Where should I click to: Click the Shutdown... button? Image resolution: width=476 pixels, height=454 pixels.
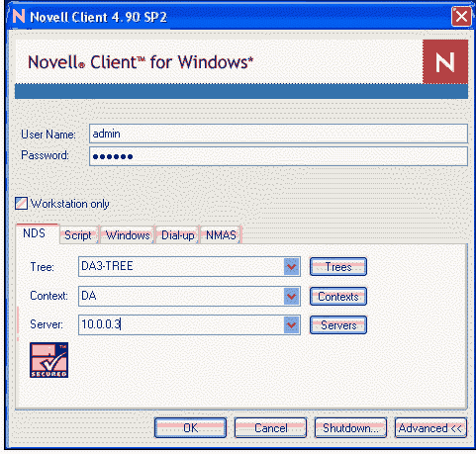coord(350,428)
